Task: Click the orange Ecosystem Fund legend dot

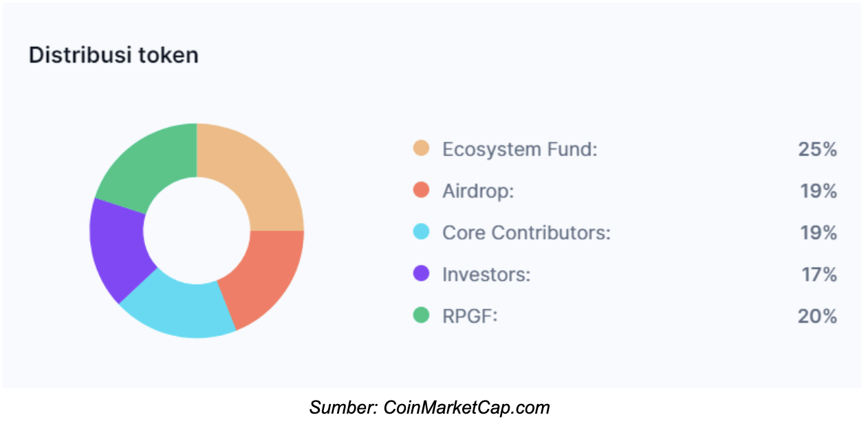Action: [x=421, y=148]
